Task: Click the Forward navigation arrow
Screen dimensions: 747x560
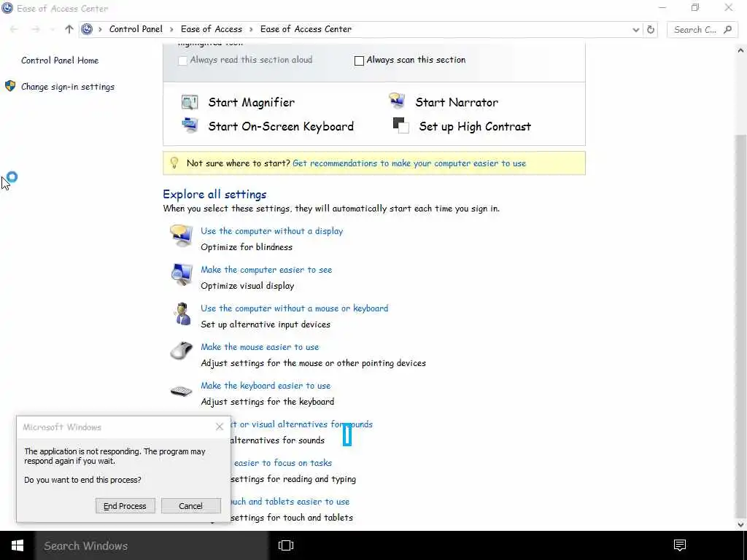Action: pyautogui.click(x=35, y=29)
